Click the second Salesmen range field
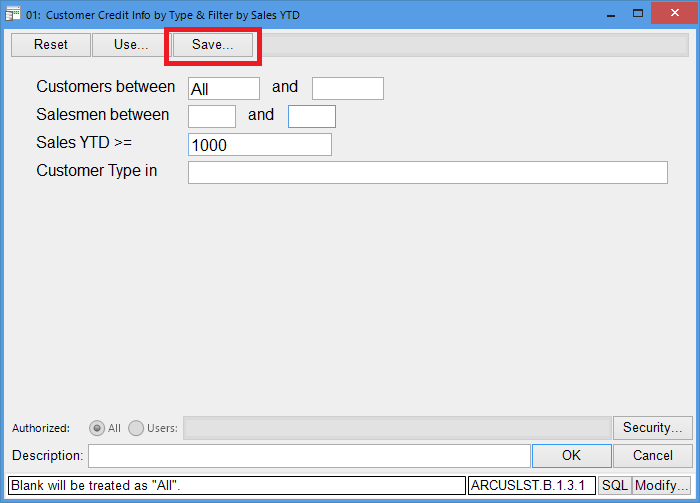The height and width of the screenshot is (503, 700). (x=311, y=116)
